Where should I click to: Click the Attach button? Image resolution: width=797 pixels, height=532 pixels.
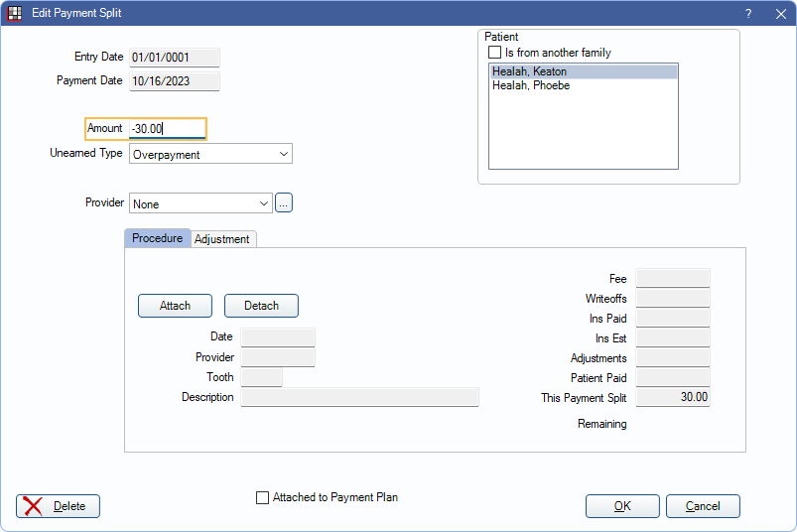point(175,306)
